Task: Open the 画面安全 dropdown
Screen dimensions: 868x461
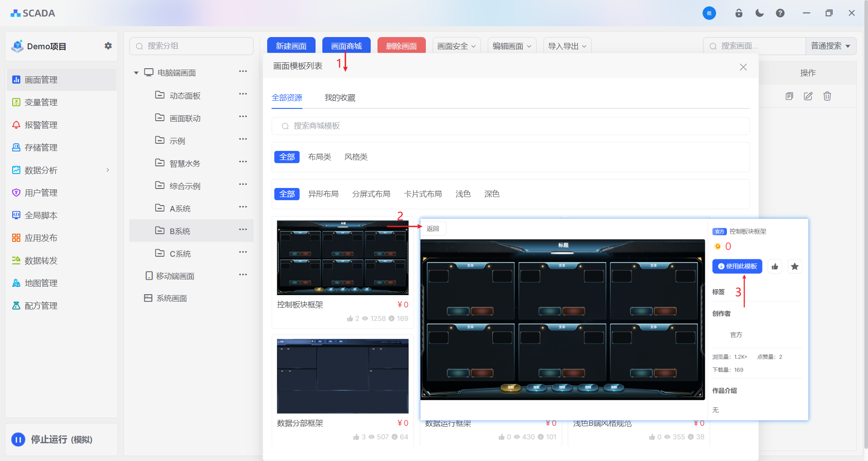Action: pos(456,46)
